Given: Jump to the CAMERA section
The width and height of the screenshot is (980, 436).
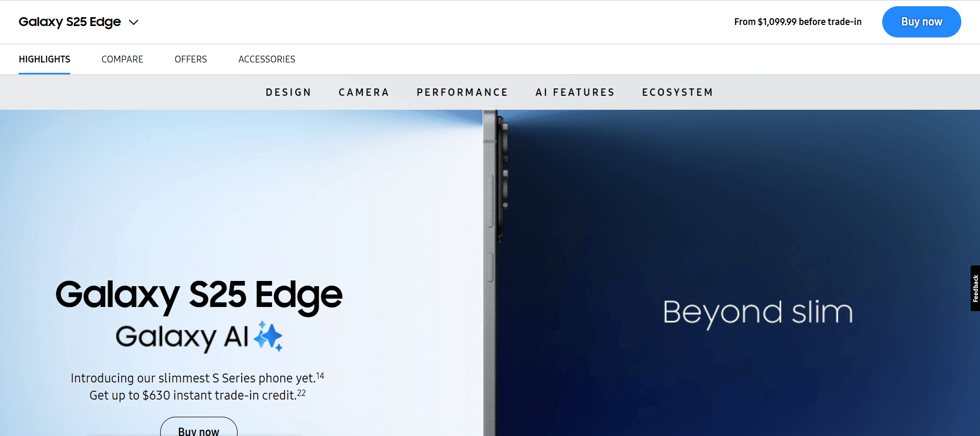Looking at the screenshot, I should tap(364, 92).
